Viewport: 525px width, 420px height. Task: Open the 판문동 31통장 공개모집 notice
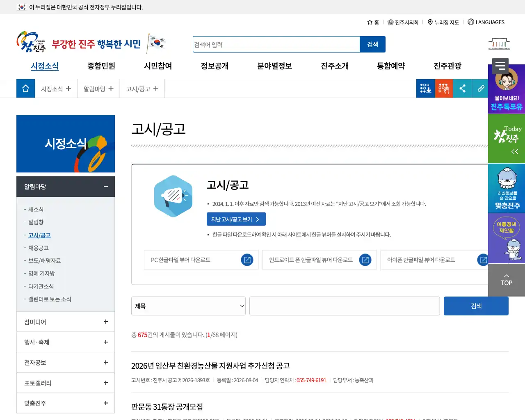[167, 406]
